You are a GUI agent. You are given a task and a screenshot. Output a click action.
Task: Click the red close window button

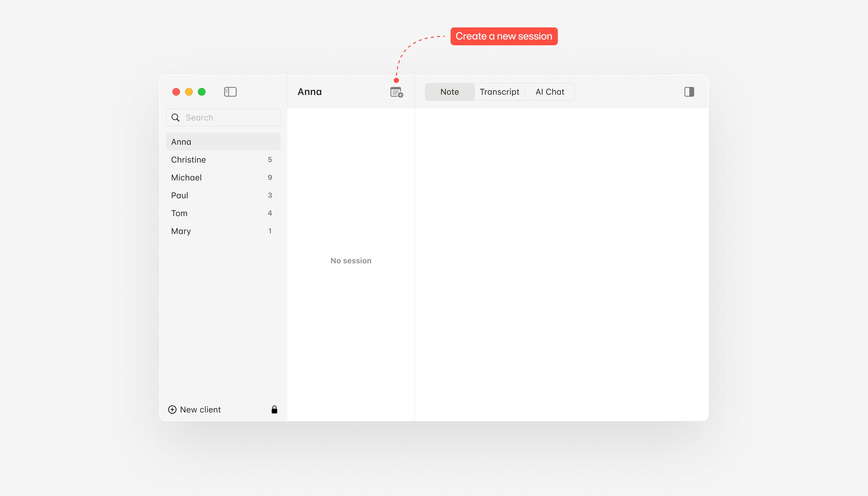click(176, 91)
